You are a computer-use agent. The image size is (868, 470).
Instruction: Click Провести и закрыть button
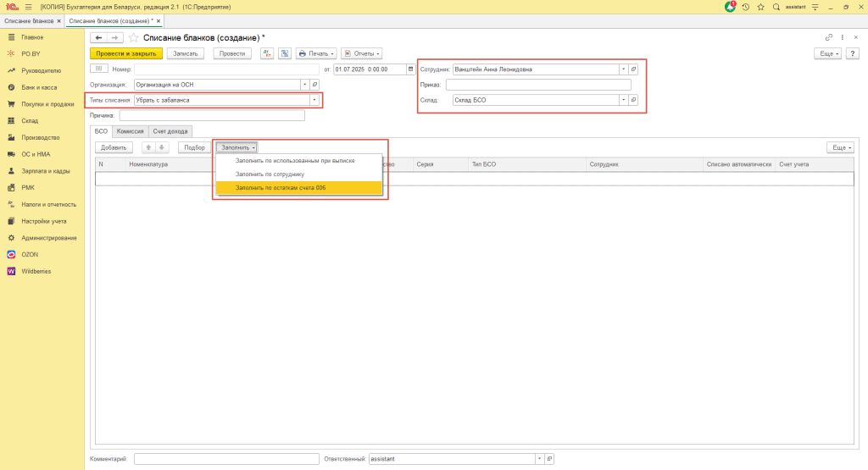tap(126, 53)
